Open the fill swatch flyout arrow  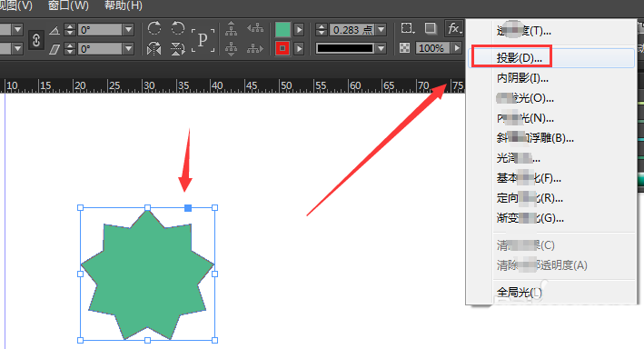[300, 30]
